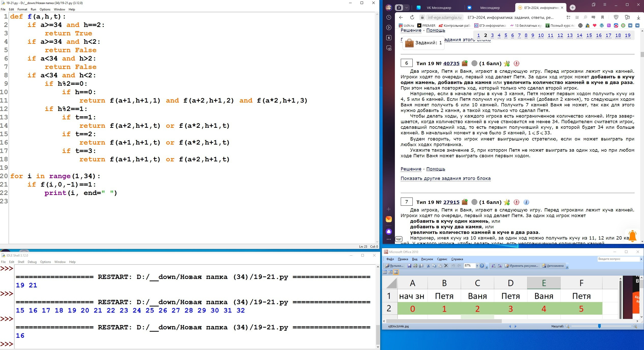Click 'Решение' link under task 6
Screen dimensions: 644x350
pos(411,169)
